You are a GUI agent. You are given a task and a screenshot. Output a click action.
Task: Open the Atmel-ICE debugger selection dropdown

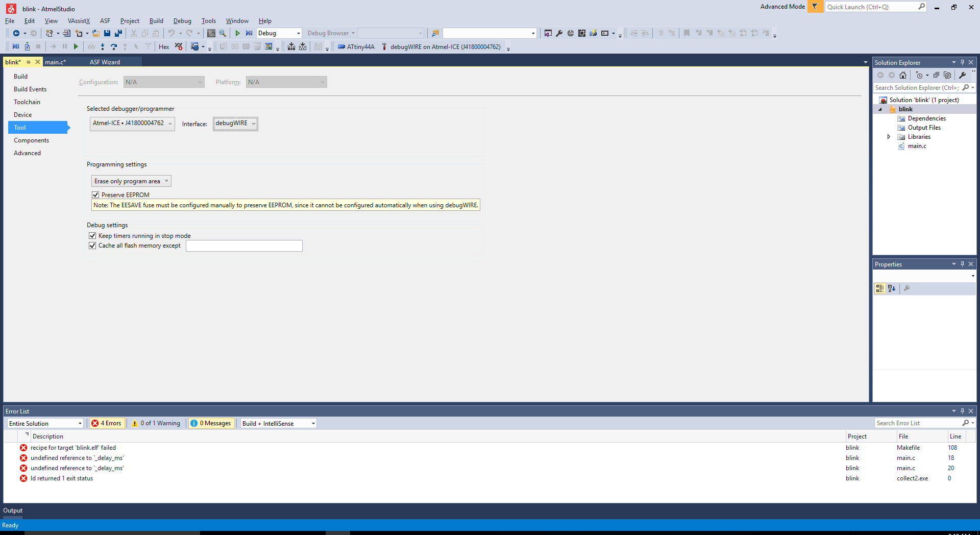pyautogui.click(x=132, y=124)
